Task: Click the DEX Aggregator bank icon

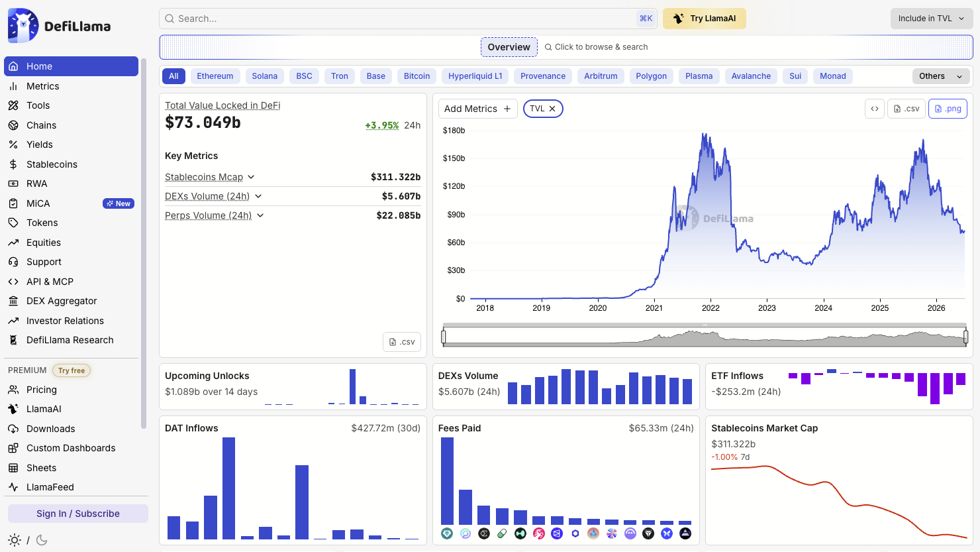Action: (x=13, y=301)
